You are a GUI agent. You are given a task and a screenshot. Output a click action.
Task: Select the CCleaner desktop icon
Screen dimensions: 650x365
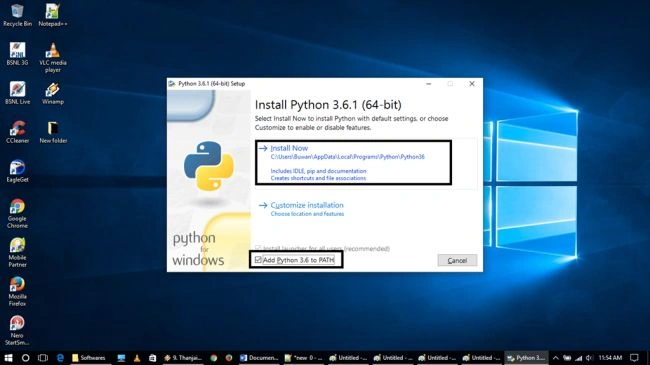pyautogui.click(x=17, y=132)
